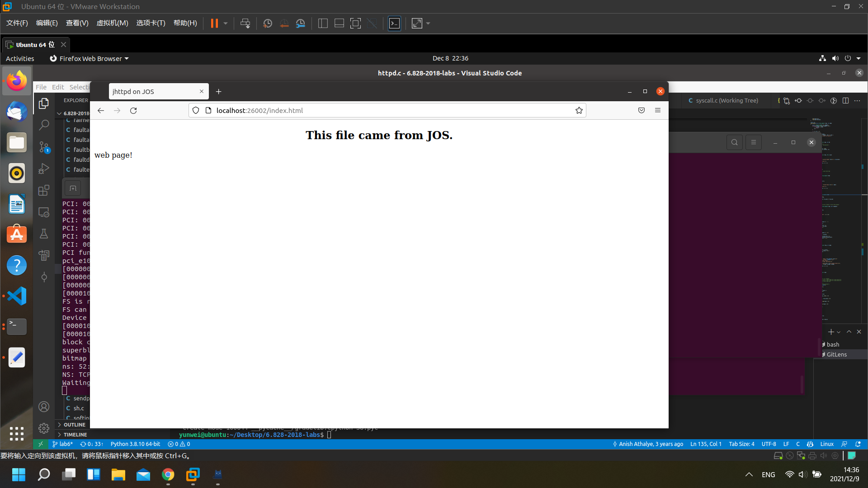Open VS Code Manage gear icon
This screenshot has height=488, width=868.
[44, 428]
